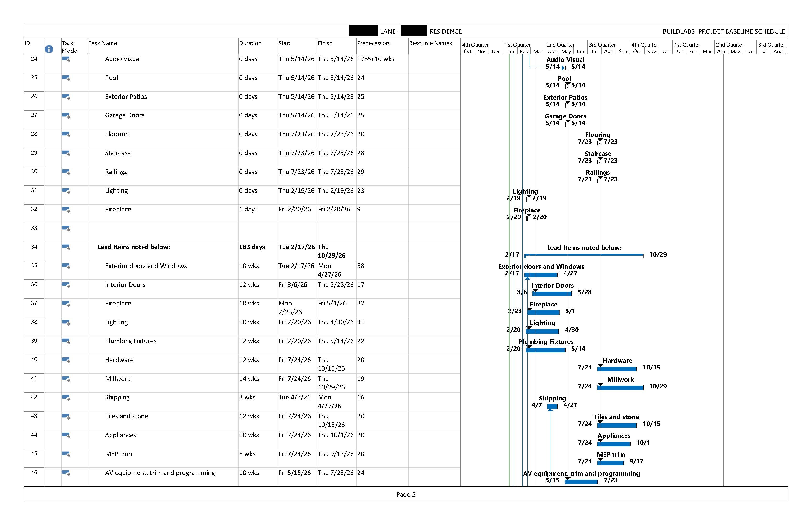Click the Exterior doors and Windows task name

point(146,266)
